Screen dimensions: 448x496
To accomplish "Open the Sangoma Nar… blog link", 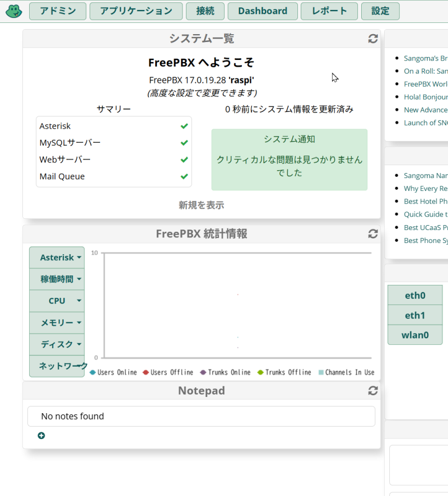I will tap(426, 176).
